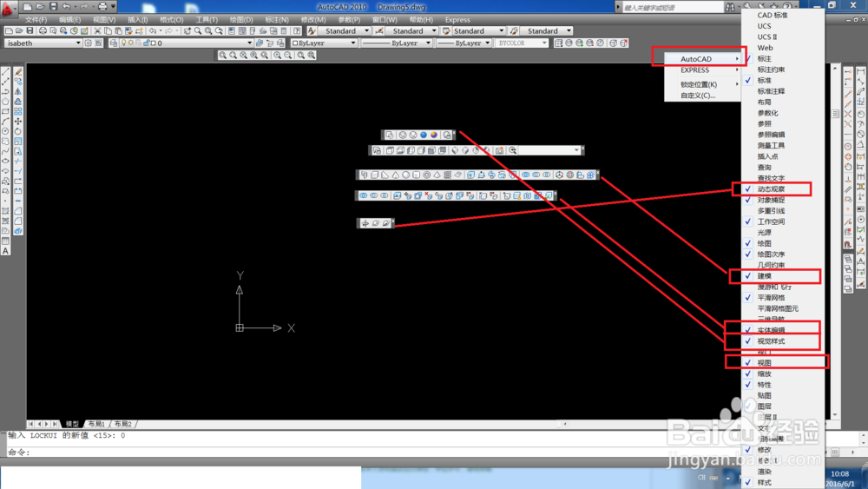
Task: Uncheck the 视图 toolbar entry
Action: (x=783, y=363)
